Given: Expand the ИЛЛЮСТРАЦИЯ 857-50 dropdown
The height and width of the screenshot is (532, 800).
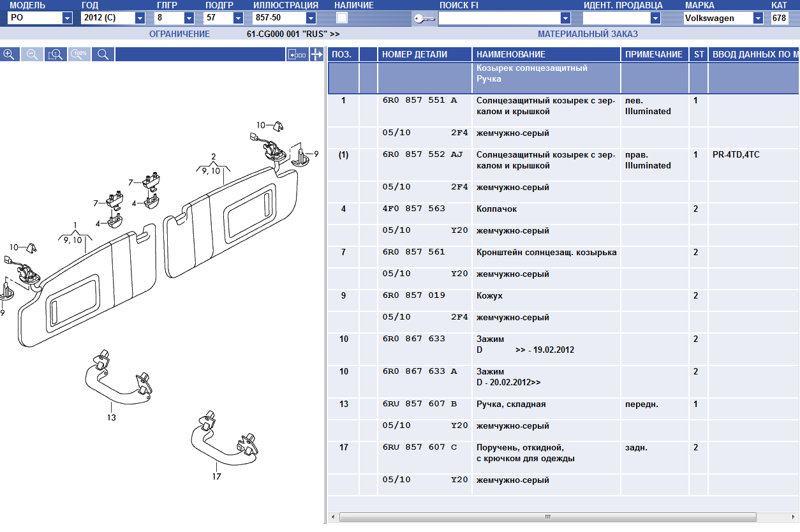Looking at the screenshot, I should point(311,18).
